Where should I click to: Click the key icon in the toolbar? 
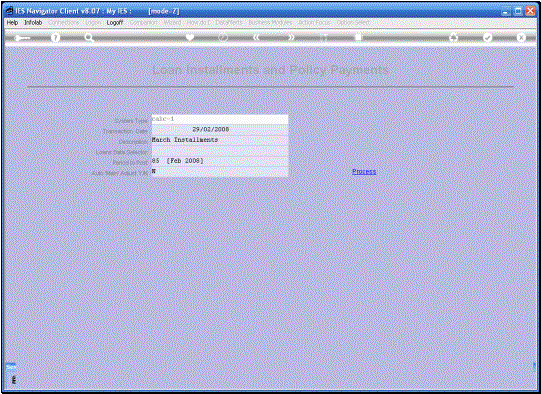click(22, 38)
